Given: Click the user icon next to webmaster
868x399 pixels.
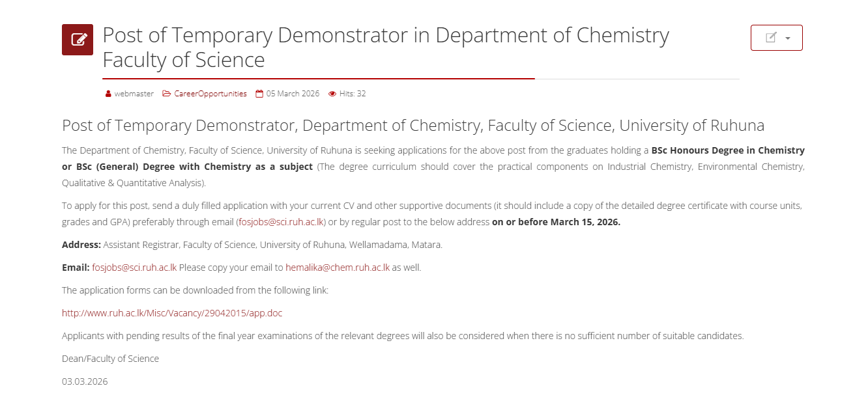Looking at the screenshot, I should click(108, 94).
